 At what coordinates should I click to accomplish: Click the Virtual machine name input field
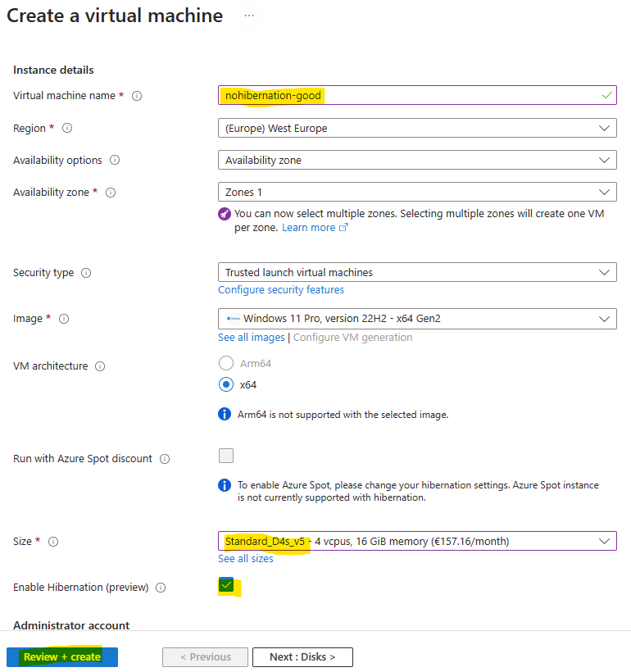(x=417, y=95)
